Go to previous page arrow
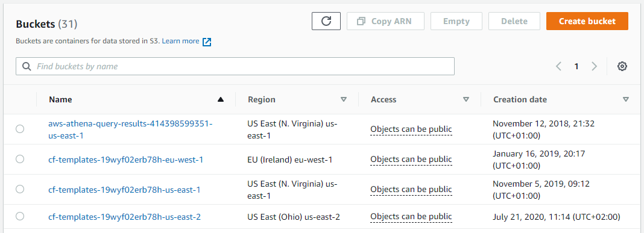 pyautogui.click(x=558, y=66)
